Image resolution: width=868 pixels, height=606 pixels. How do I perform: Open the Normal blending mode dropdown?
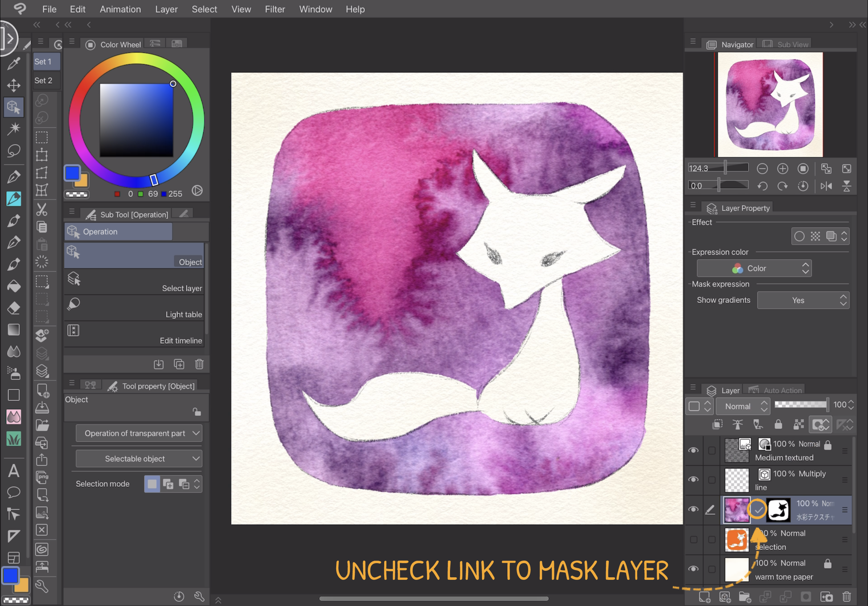743,406
